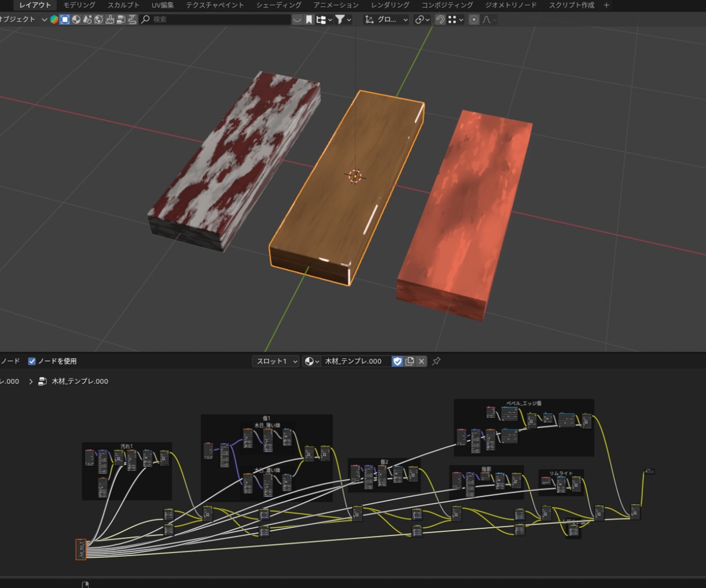This screenshot has width=706, height=588.
Task: Select the リムライト node frame label
Action: point(561,473)
